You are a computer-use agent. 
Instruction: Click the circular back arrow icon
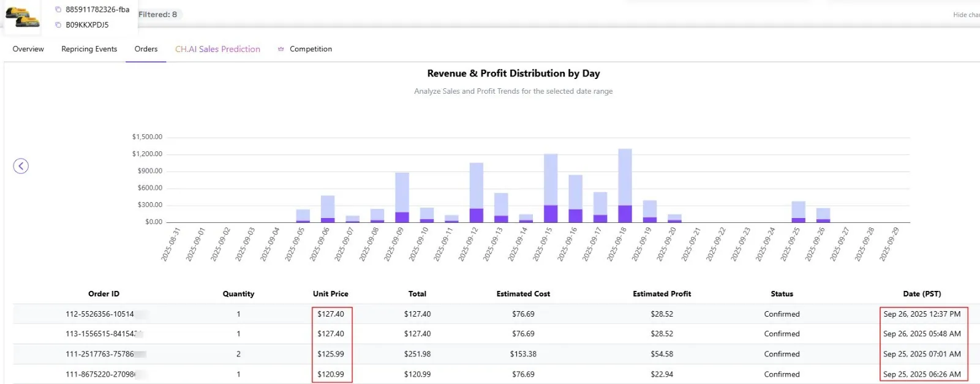[21, 166]
